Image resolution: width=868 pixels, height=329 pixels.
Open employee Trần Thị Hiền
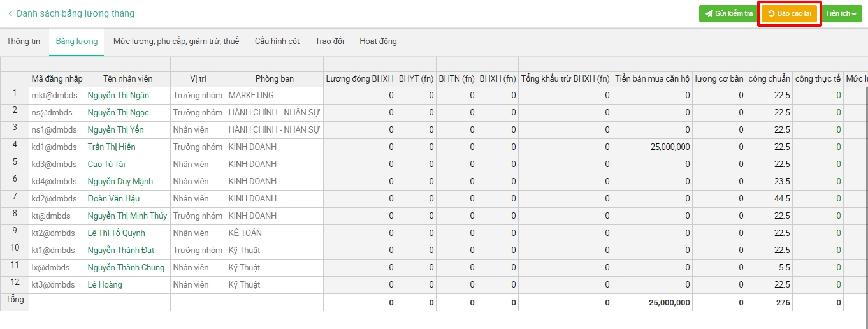pos(112,147)
